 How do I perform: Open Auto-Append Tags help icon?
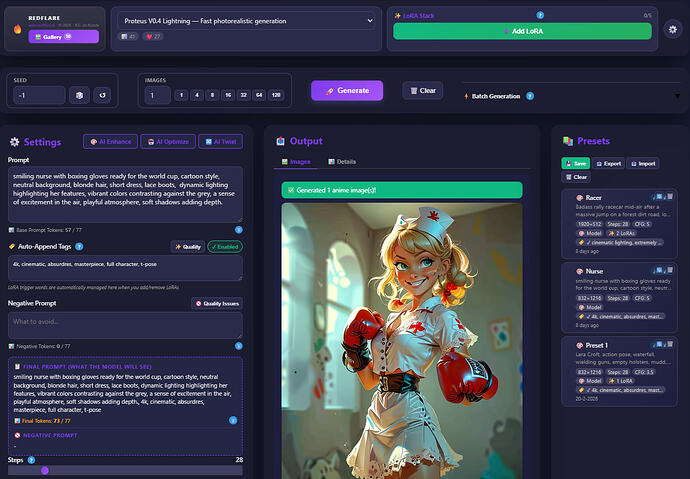[79, 246]
